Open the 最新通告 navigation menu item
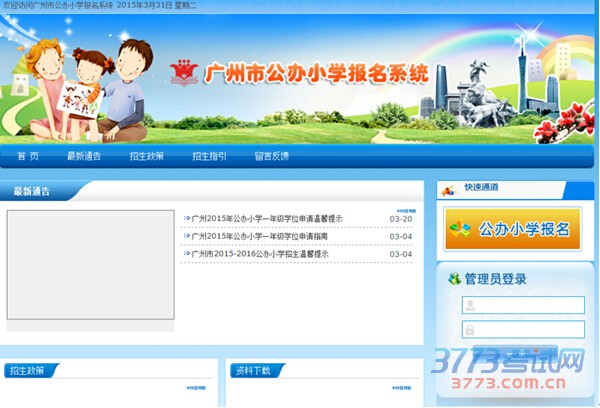 pos(84,156)
